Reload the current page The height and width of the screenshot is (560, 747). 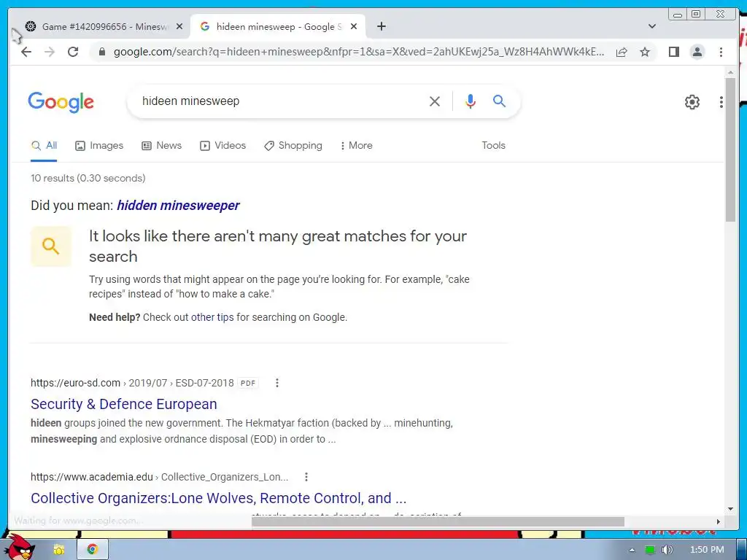coord(73,52)
